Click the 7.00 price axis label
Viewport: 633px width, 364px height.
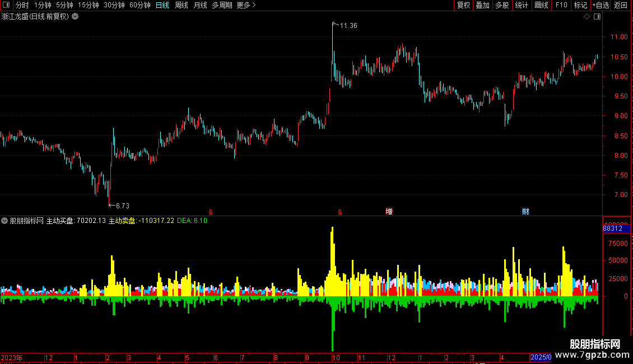coord(621,194)
